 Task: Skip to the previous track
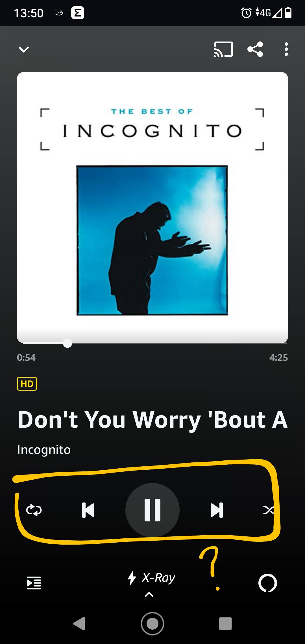pos(88,510)
